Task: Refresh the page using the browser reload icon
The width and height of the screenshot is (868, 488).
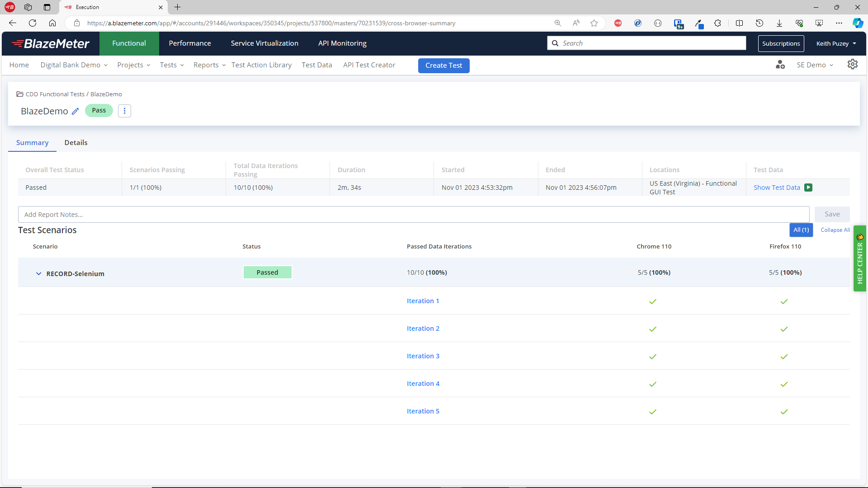Action: tap(32, 23)
